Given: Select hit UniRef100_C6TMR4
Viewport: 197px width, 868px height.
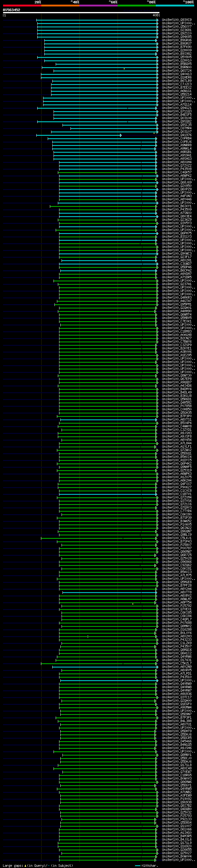Looking at the screenshot, I should pos(177,128).
